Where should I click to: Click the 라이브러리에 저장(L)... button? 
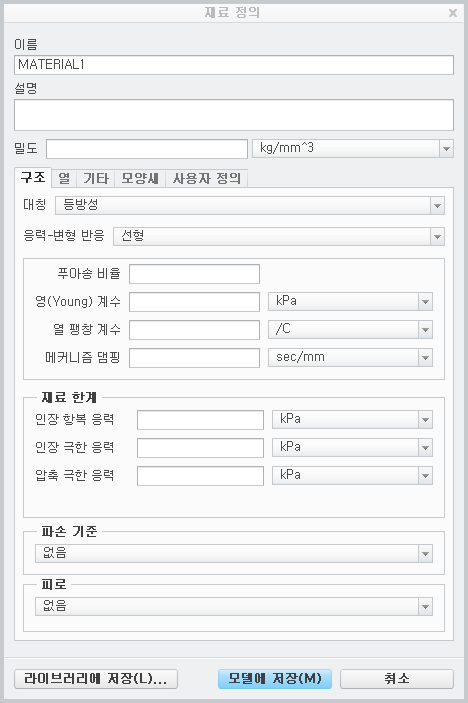click(96, 679)
